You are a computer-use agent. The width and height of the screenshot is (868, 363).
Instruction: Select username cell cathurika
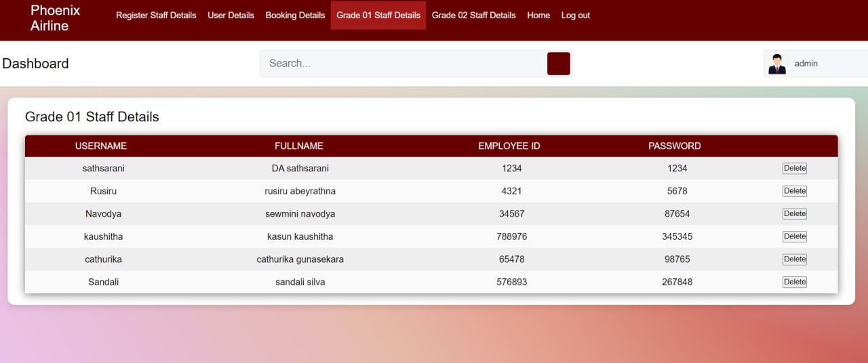click(104, 259)
